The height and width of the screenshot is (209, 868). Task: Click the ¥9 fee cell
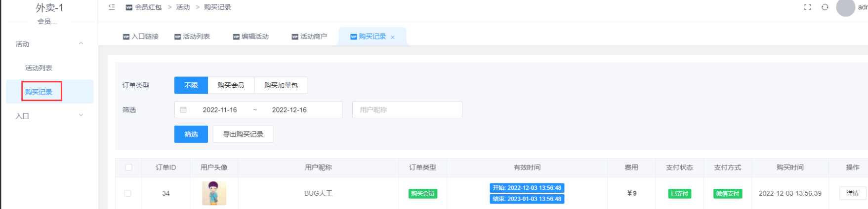(631, 193)
